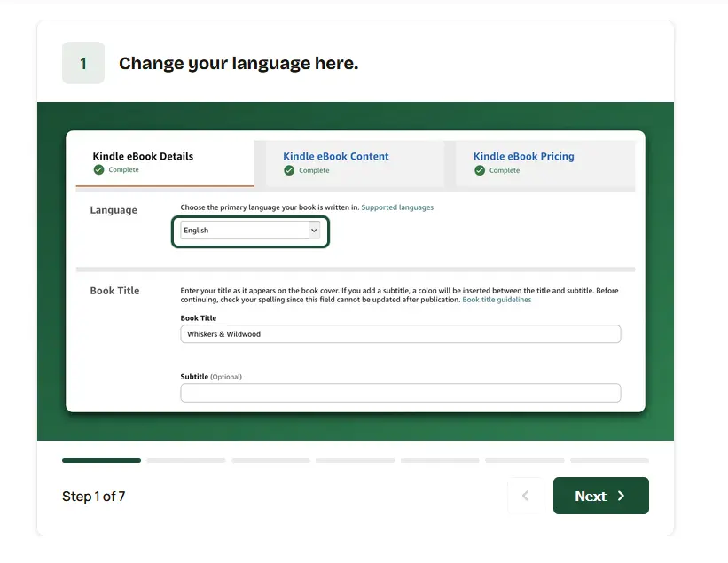Open the English language dropdown

(x=250, y=231)
